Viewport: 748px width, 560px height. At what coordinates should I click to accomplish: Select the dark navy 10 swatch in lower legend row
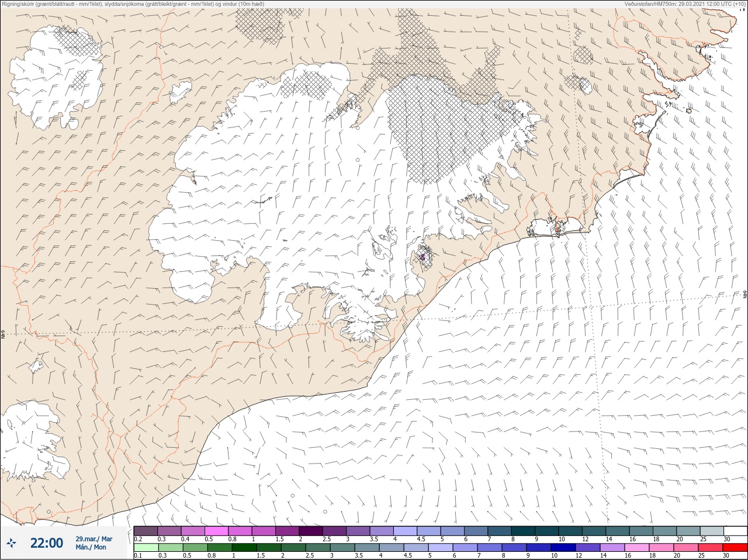[x=563, y=548]
